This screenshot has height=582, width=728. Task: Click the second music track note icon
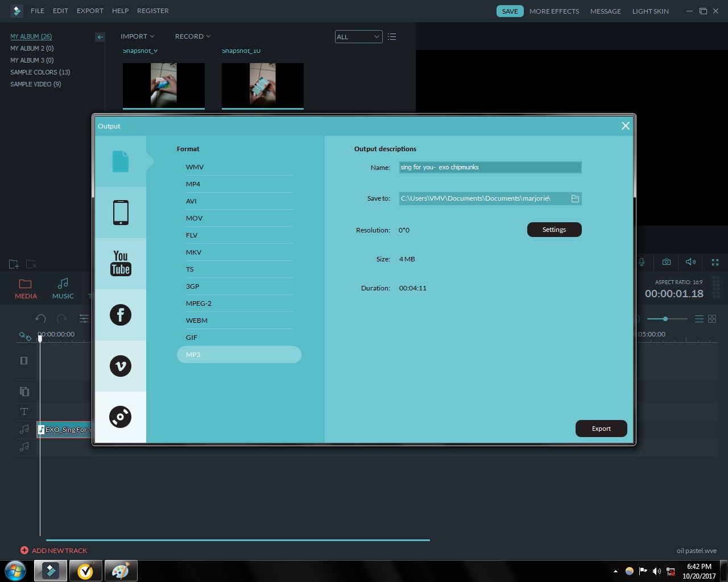pyautogui.click(x=24, y=447)
